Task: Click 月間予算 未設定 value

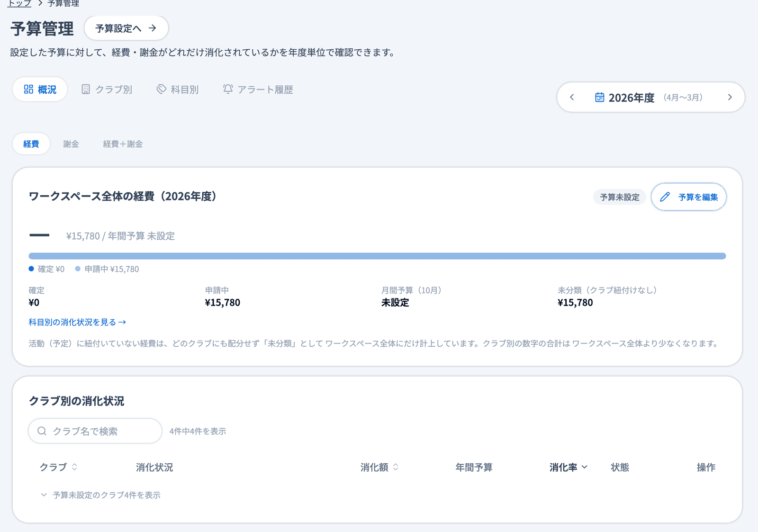Action: 395,302
